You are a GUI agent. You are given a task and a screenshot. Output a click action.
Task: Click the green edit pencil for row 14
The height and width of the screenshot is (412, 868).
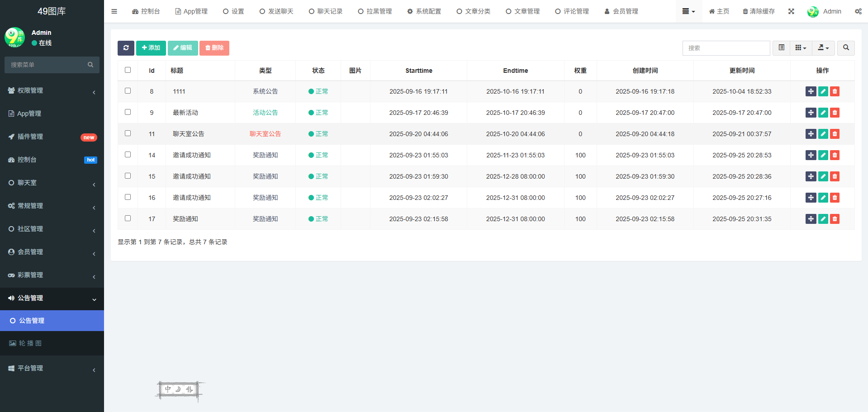tap(823, 155)
